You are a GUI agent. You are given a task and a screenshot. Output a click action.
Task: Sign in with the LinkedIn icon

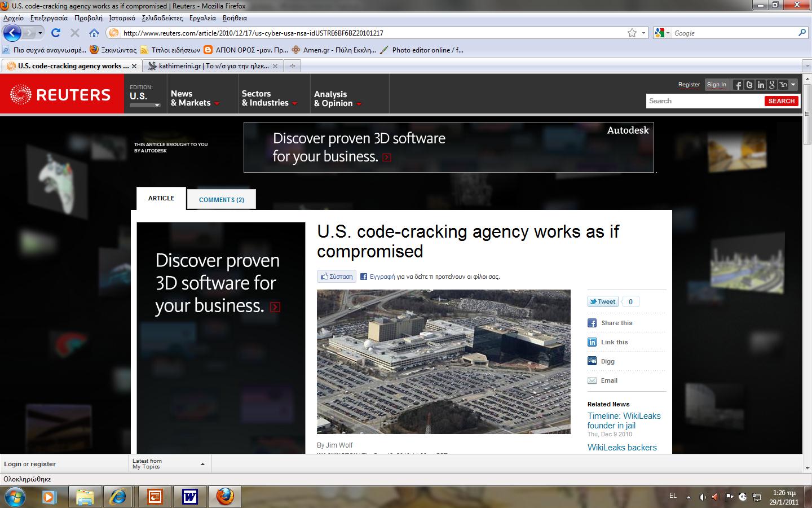point(761,85)
